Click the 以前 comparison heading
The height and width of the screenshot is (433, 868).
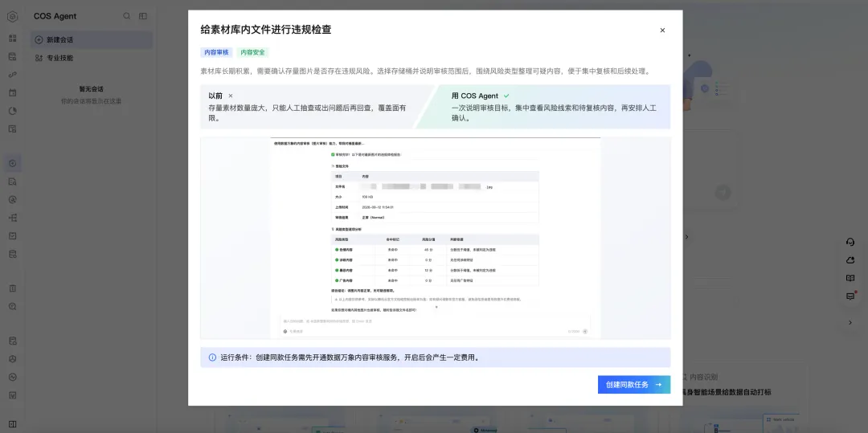pos(215,96)
